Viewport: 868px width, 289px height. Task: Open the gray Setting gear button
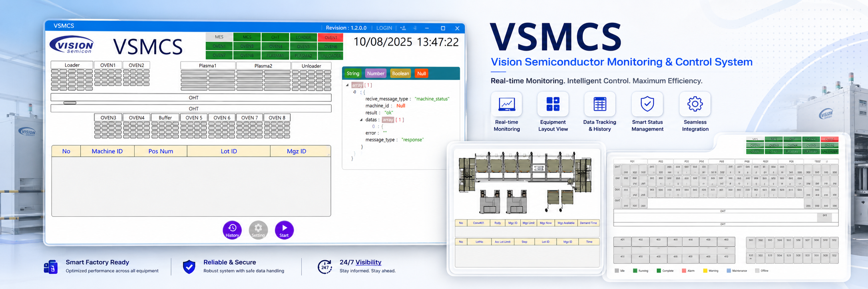tap(258, 230)
